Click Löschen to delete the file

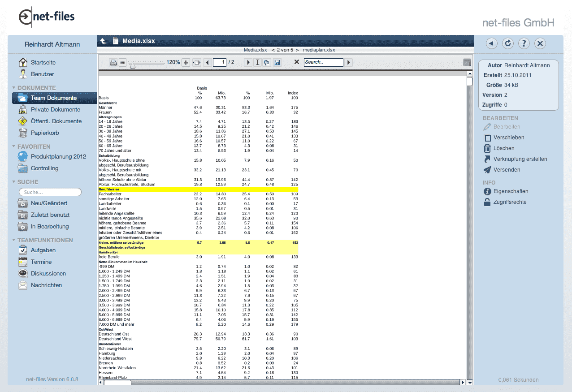(504, 148)
